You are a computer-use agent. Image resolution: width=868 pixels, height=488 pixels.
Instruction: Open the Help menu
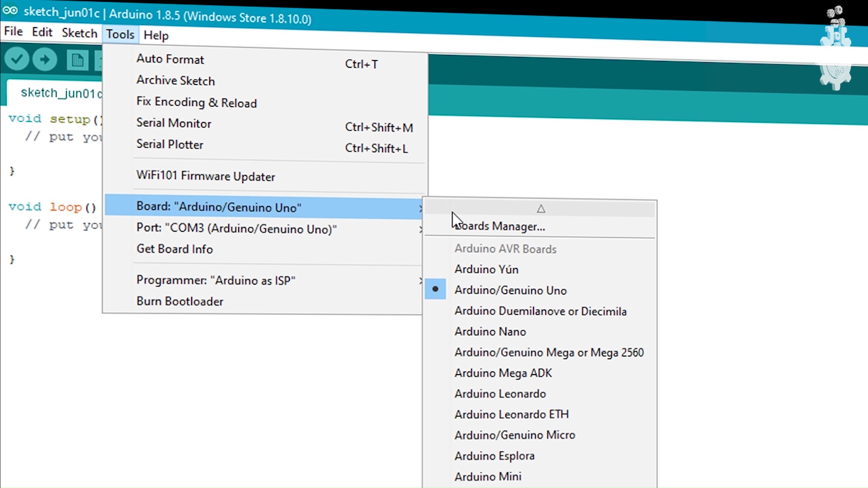coord(156,35)
